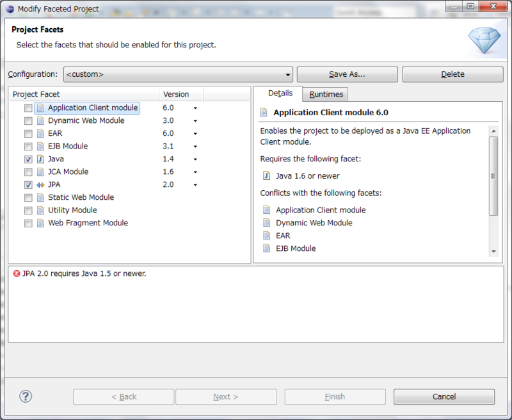Switch to the Runtimes tab
The image size is (512, 420).
tap(326, 94)
